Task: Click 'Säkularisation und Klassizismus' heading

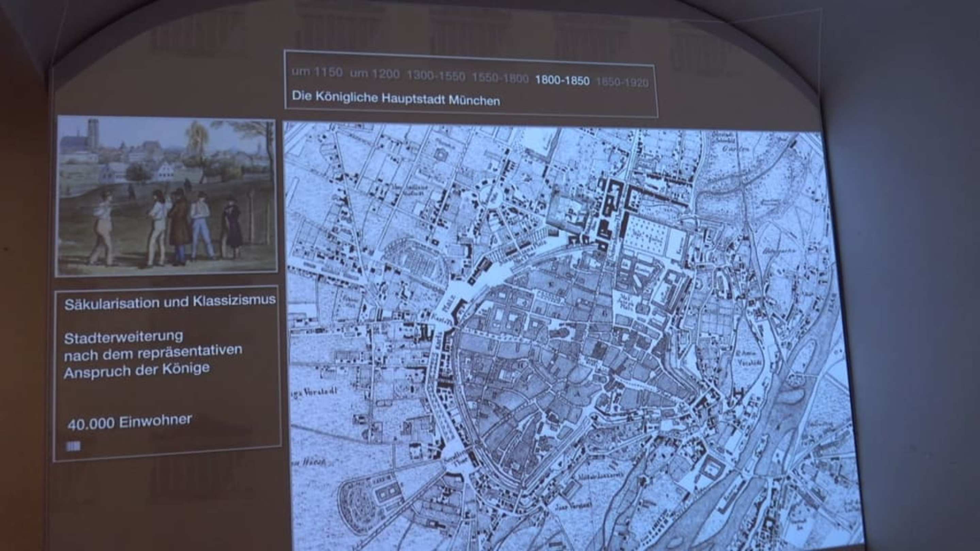Action: coord(170,302)
